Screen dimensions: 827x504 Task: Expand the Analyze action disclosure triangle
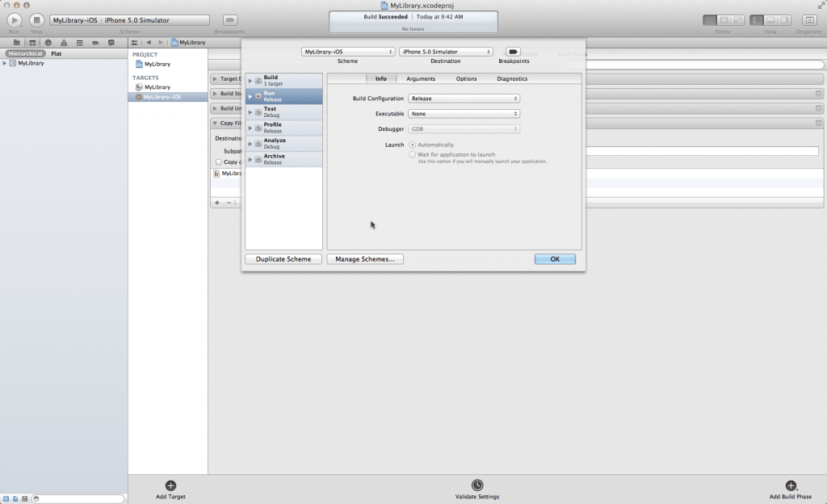tap(250, 144)
